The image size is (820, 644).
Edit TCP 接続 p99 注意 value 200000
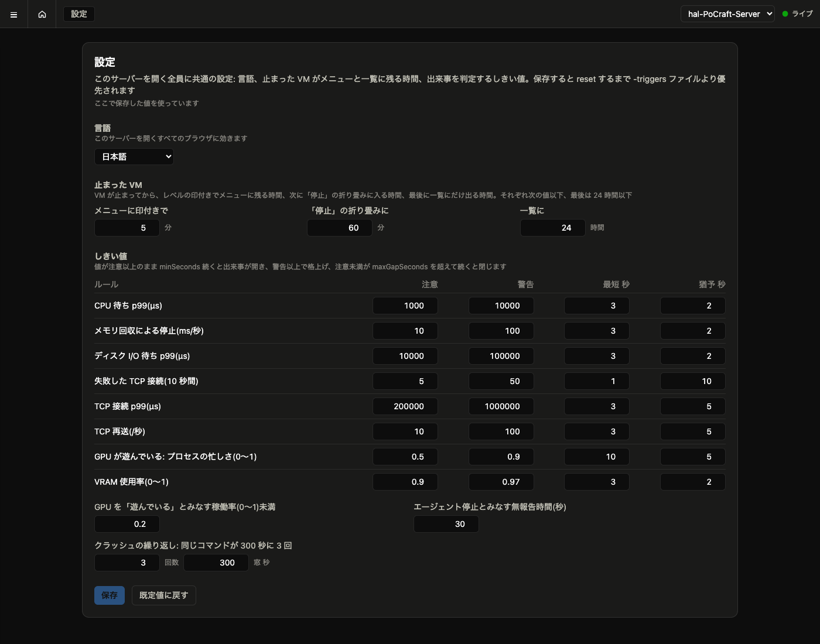coord(405,406)
